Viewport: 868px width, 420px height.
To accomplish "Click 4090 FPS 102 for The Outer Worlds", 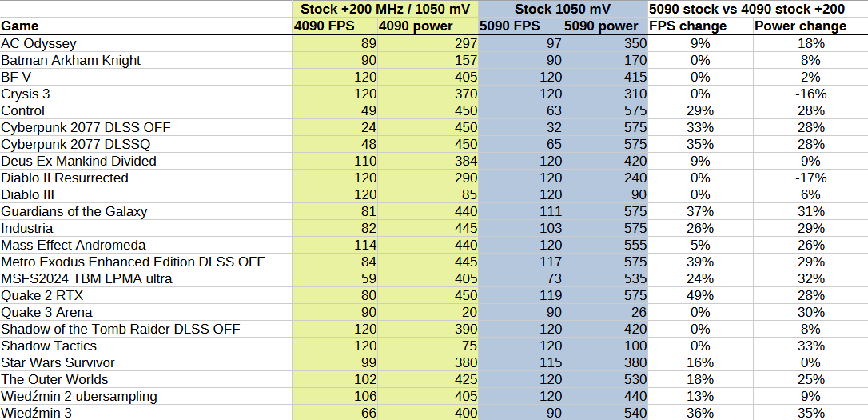I will pyautogui.click(x=336, y=379).
